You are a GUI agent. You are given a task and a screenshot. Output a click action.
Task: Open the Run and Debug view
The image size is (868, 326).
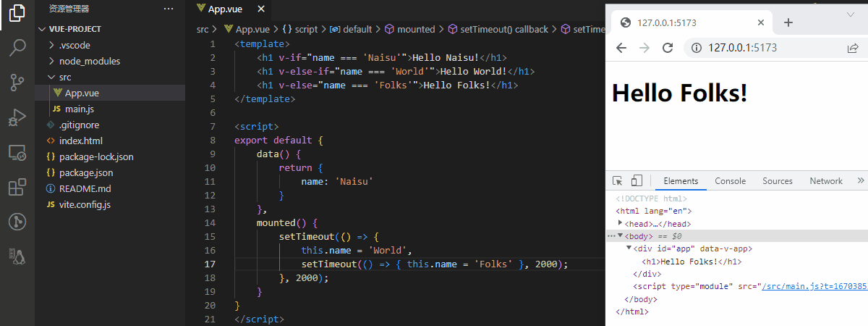click(17, 117)
